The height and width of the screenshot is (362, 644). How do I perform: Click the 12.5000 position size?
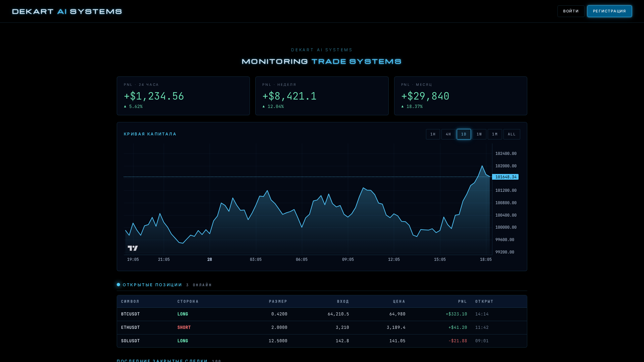click(x=278, y=341)
